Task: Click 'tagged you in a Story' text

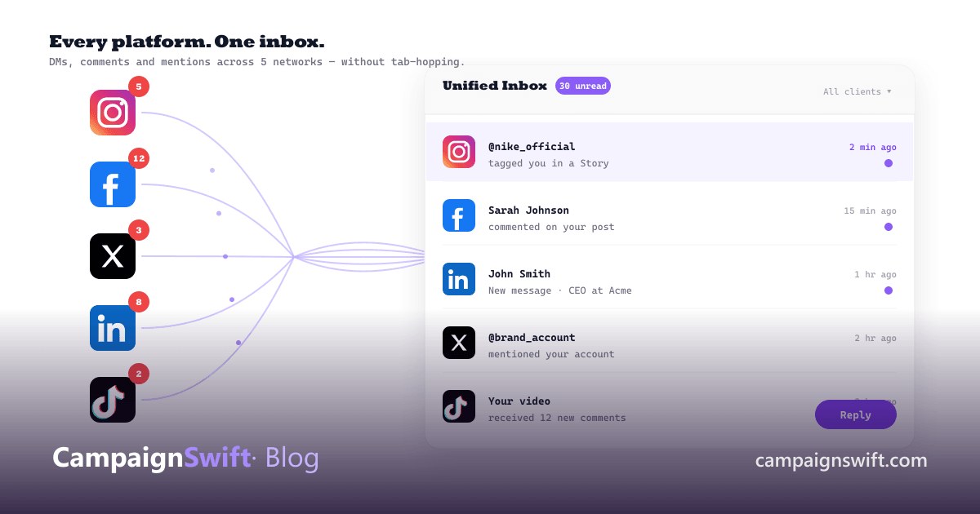Action: click(x=549, y=163)
